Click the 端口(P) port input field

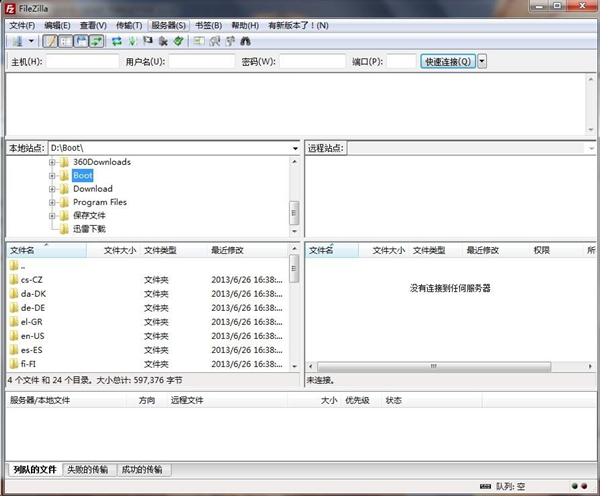click(401, 61)
